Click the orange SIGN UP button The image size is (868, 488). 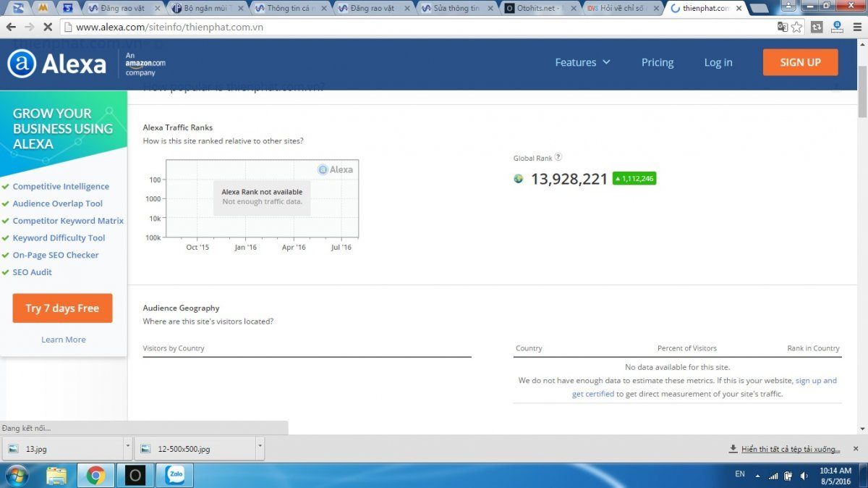[800, 62]
